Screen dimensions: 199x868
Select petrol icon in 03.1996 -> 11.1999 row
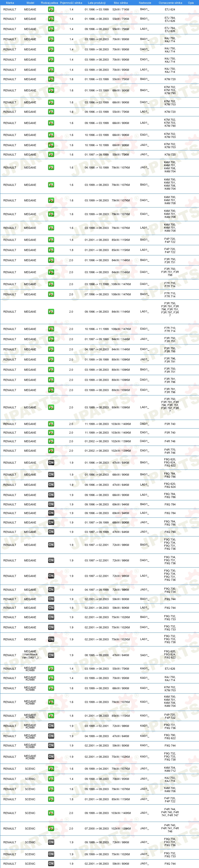coord(51,284)
